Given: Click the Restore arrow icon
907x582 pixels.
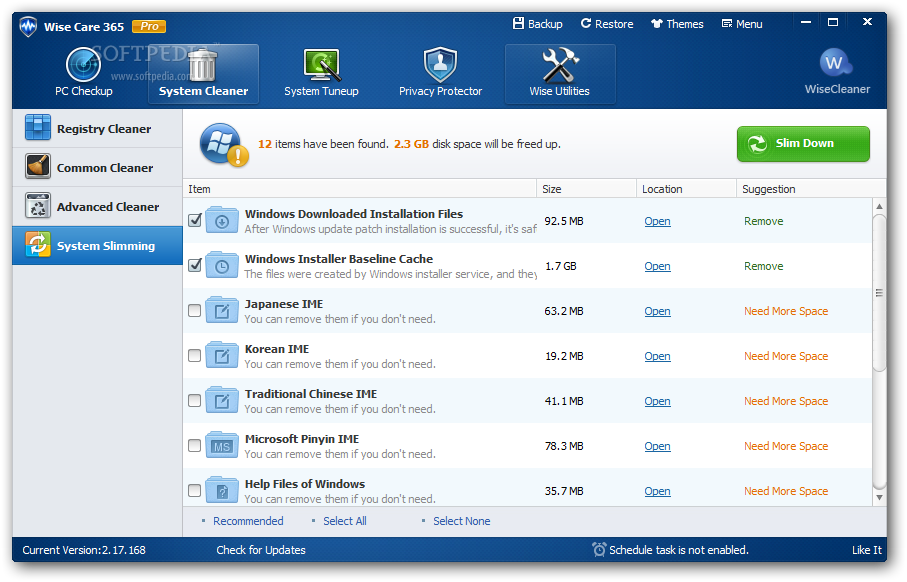Looking at the screenshot, I should pyautogui.click(x=586, y=23).
